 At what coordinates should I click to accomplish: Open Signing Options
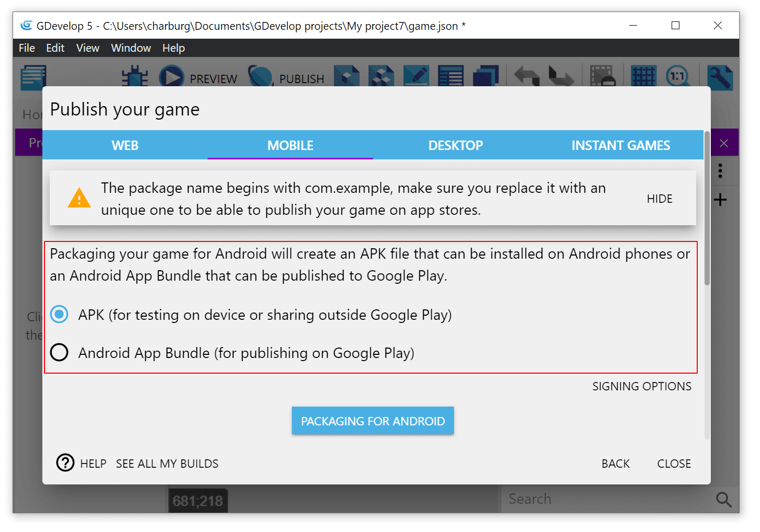pos(641,386)
